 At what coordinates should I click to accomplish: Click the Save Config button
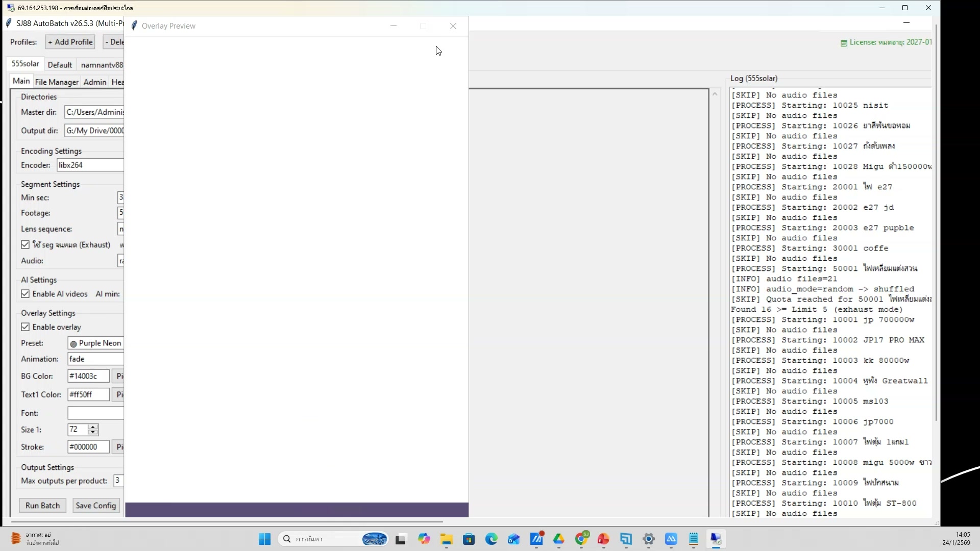click(x=95, y=505)
